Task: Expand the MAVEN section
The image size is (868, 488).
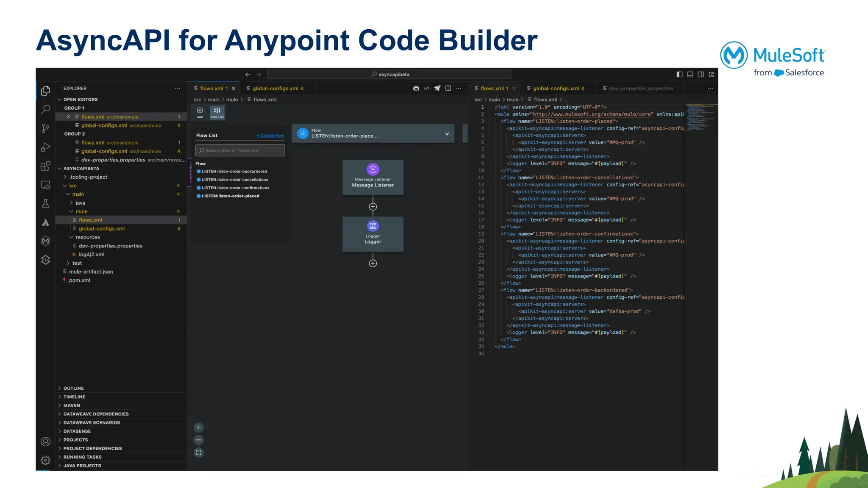Action: [121, 405]
